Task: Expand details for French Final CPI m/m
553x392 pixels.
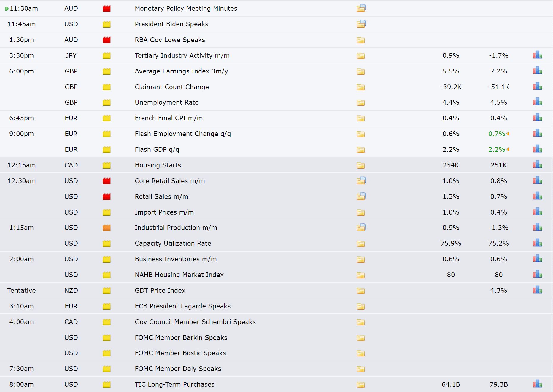Action: 361,118
